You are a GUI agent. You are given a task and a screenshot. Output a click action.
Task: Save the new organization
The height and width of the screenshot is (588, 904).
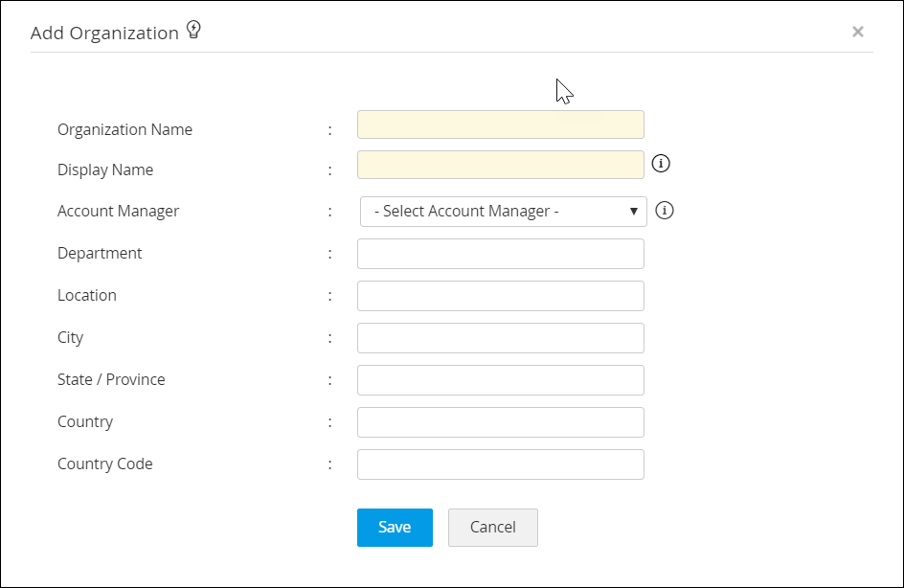[395, 527]
